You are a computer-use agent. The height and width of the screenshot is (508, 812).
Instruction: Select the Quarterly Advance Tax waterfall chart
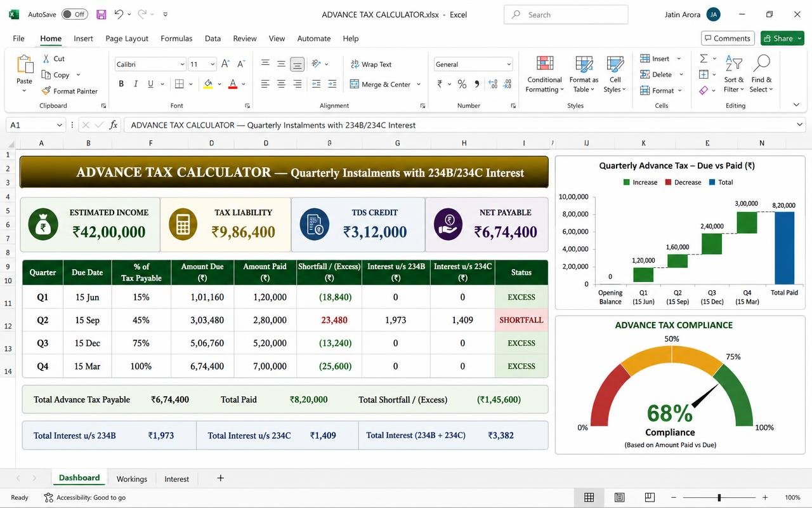[680, 232]
